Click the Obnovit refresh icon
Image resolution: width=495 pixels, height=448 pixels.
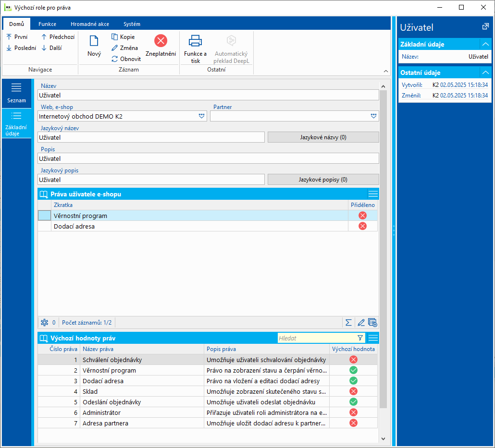pos(114,59)
